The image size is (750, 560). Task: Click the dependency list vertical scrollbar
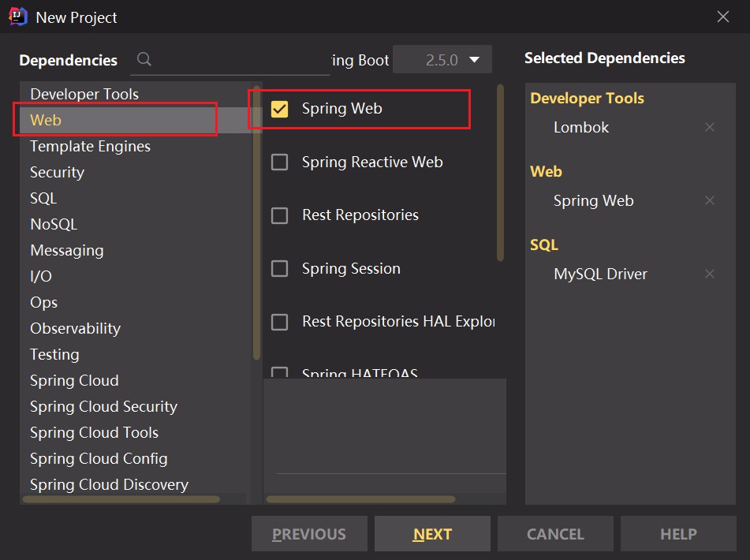pyautogui.click(x=500, y=174)
